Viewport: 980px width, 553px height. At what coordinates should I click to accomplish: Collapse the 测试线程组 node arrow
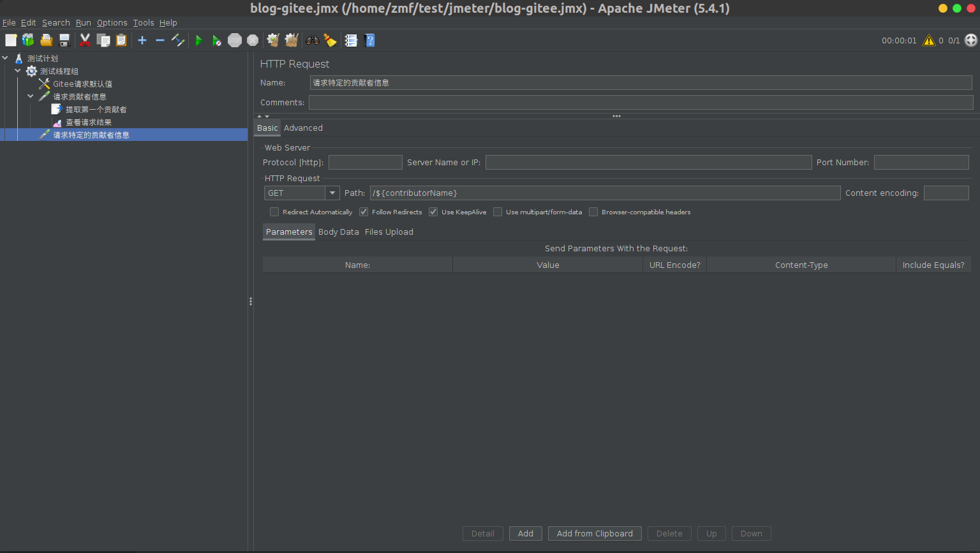click(x=18, y=71)
